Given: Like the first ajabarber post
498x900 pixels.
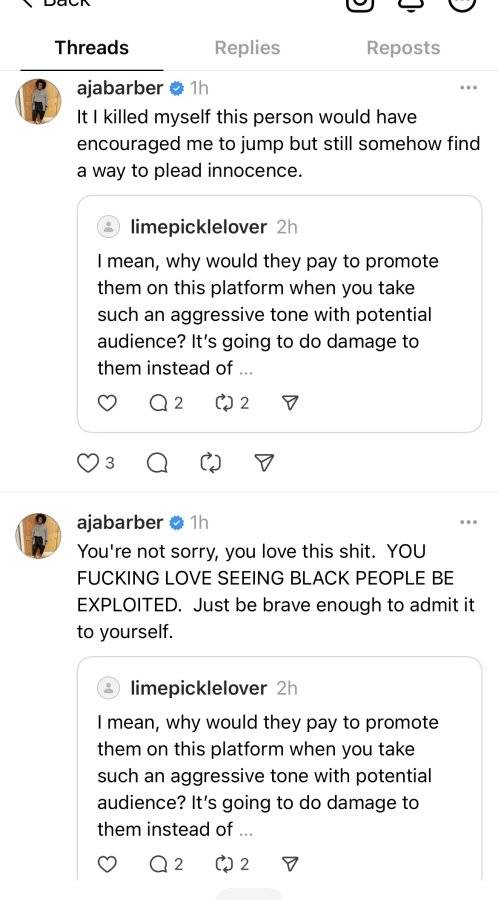Looking at the screenshot, I should [88, 463].
